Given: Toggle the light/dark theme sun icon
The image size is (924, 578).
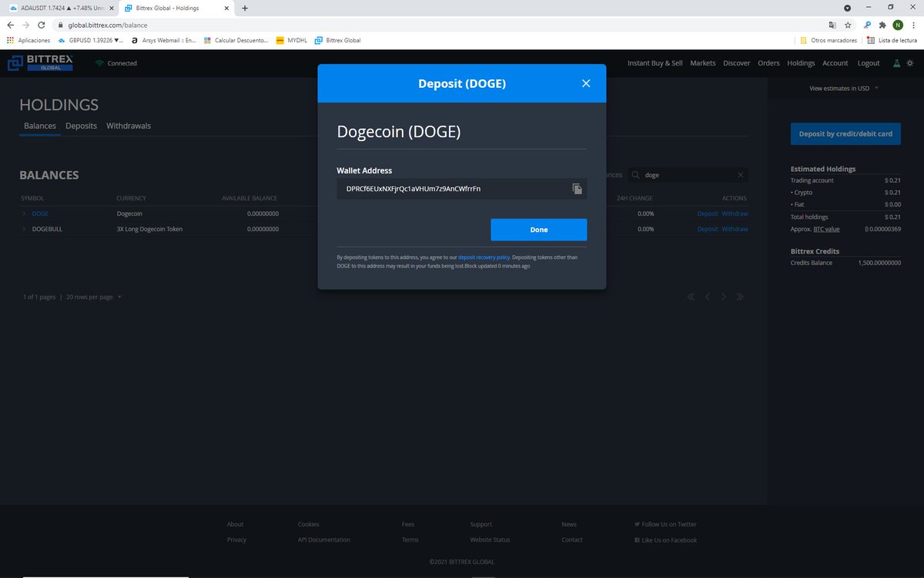Looking at the screenshot, I should 910,63.
